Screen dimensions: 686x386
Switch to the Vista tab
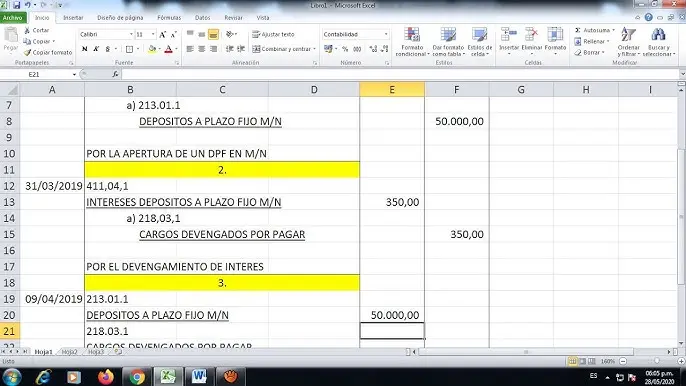click(x=262, y=18)
